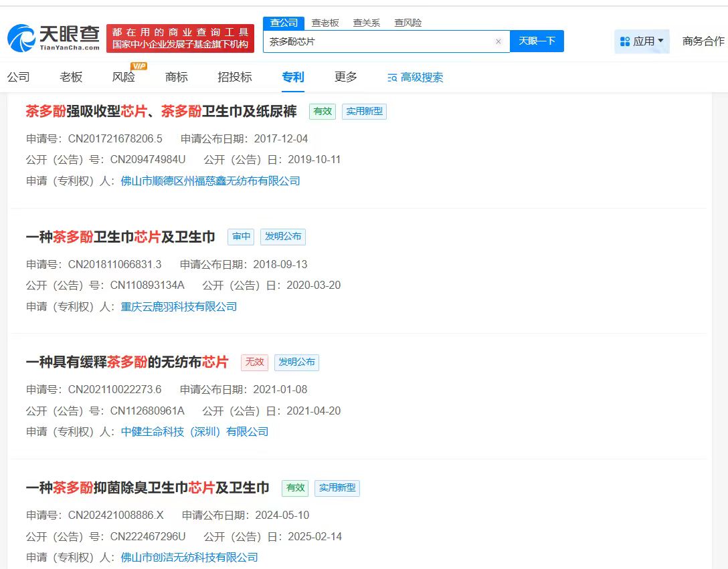This screenshot has height=569, width=728.
Task: Click the VIP badge above 风险
Action: (x=139, y=66)
